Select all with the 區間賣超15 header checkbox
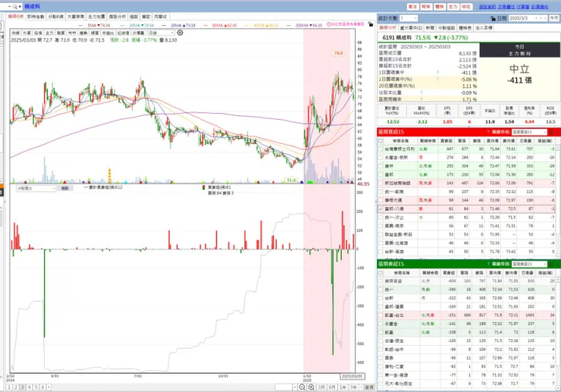 [381, 273]
